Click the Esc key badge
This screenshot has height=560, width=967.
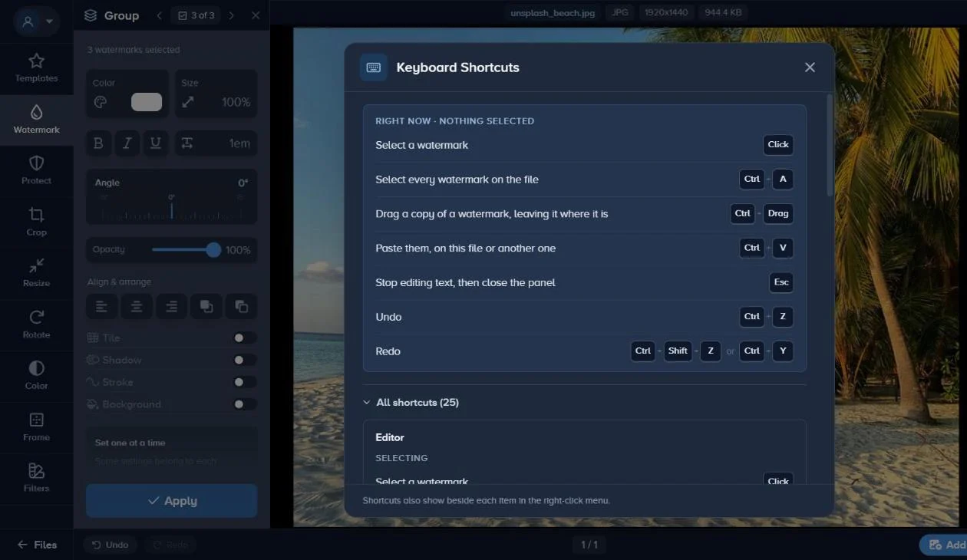[781, 282]
